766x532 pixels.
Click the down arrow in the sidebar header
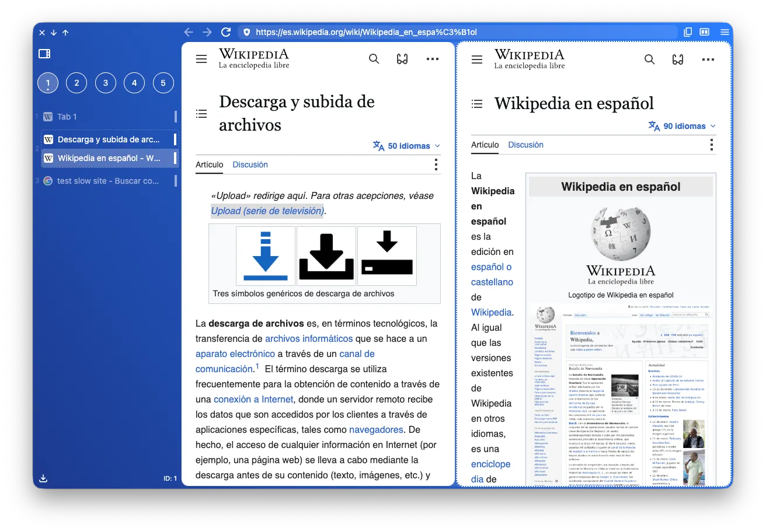[x=54, y=33]
